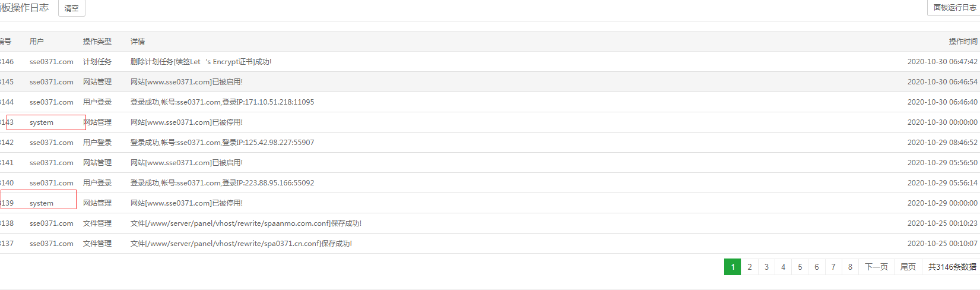Select spa0371.cn.conf file log row

pyautogui.click(x=490, y=244)
